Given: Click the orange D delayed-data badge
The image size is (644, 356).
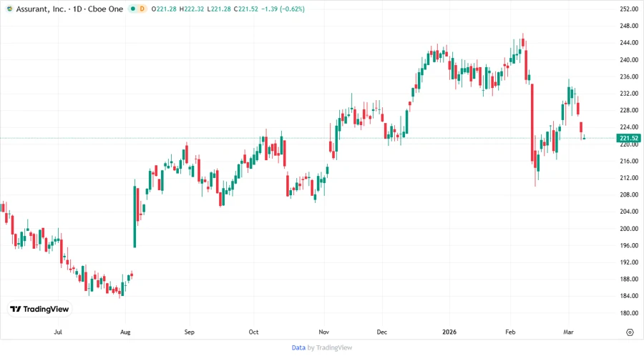Looking at the screenshot, I should (x=142, y=9).
